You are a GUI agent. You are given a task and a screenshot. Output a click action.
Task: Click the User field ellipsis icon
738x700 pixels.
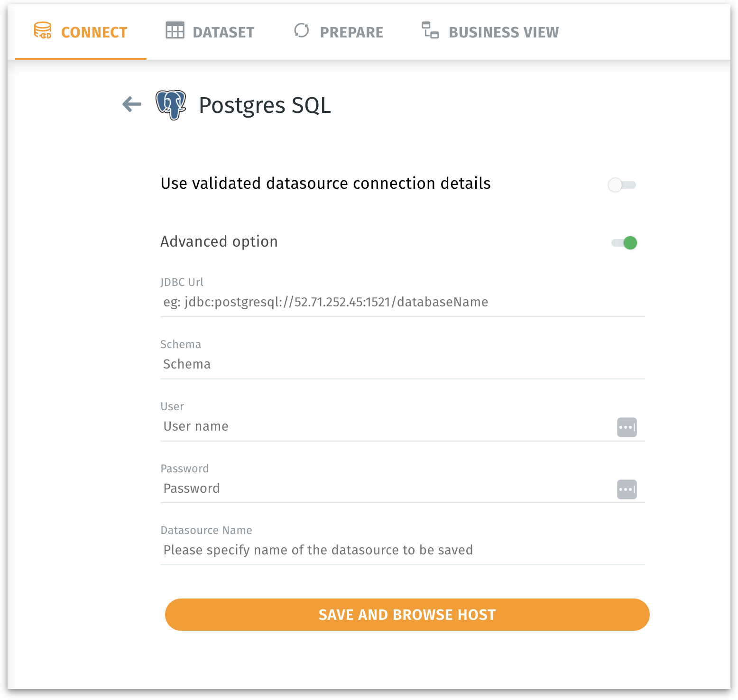(x=627, y=427)
